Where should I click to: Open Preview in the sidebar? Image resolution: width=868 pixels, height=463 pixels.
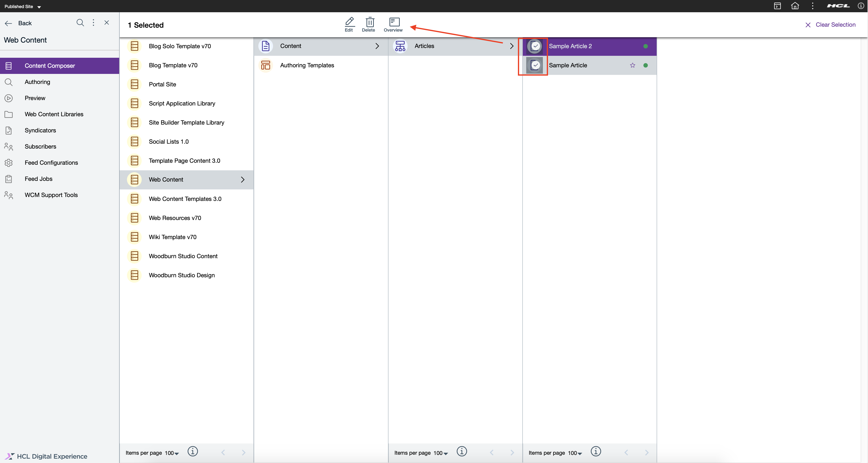[x=60, y=98]
